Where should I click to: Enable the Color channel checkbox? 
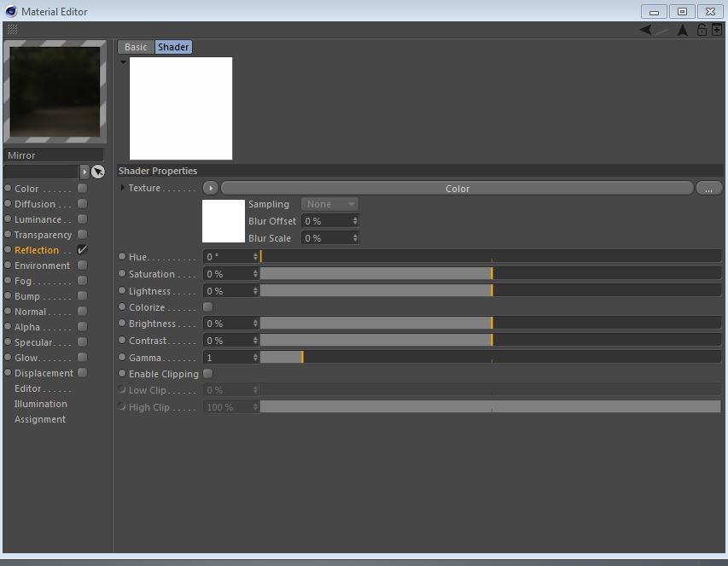(83, 188)
